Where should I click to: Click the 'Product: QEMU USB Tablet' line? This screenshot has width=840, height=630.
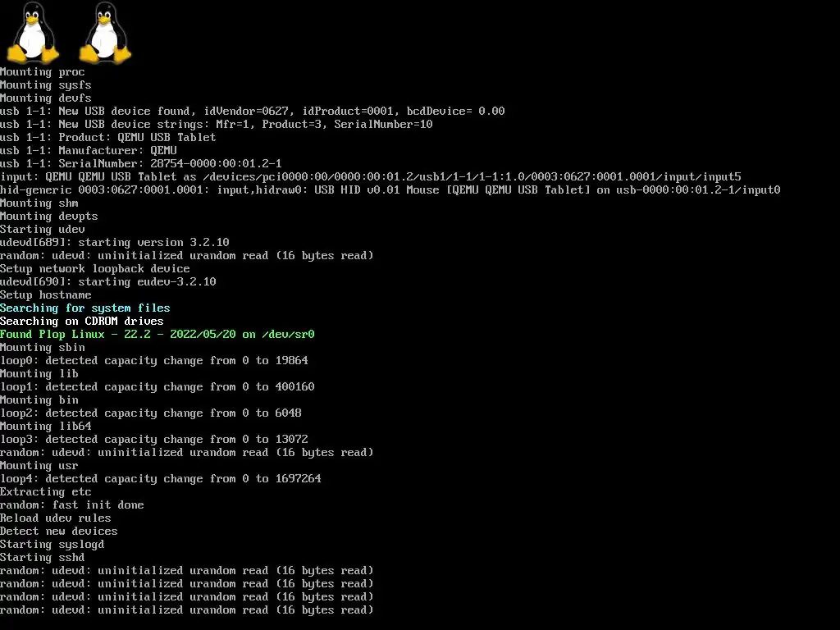coord(108,138)
